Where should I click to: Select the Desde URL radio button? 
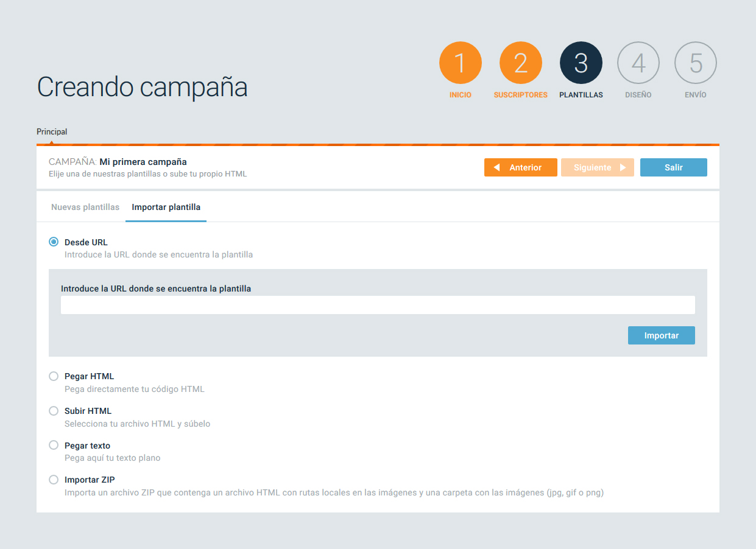(x=54, y=242)
